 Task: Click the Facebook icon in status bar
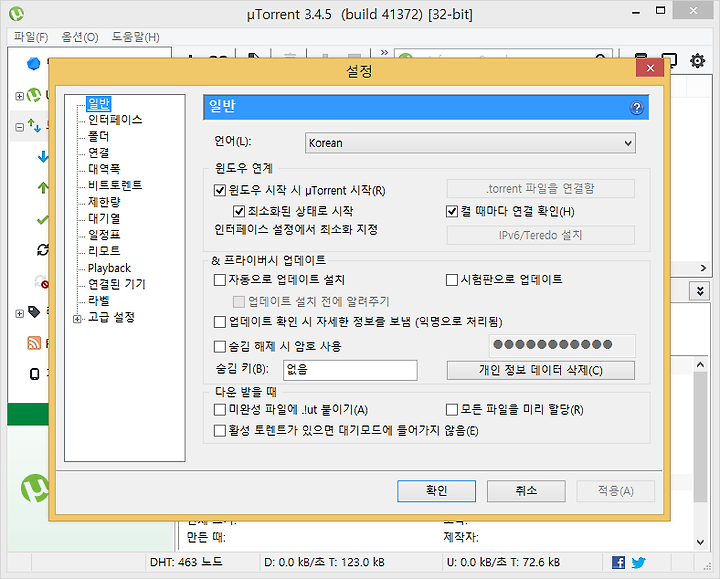tap(618, 562)
